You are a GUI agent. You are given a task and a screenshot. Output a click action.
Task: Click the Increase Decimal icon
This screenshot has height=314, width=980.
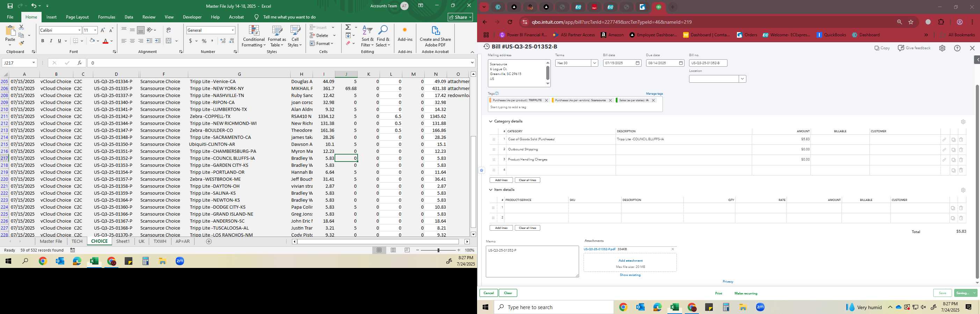[x=223, y=41]
